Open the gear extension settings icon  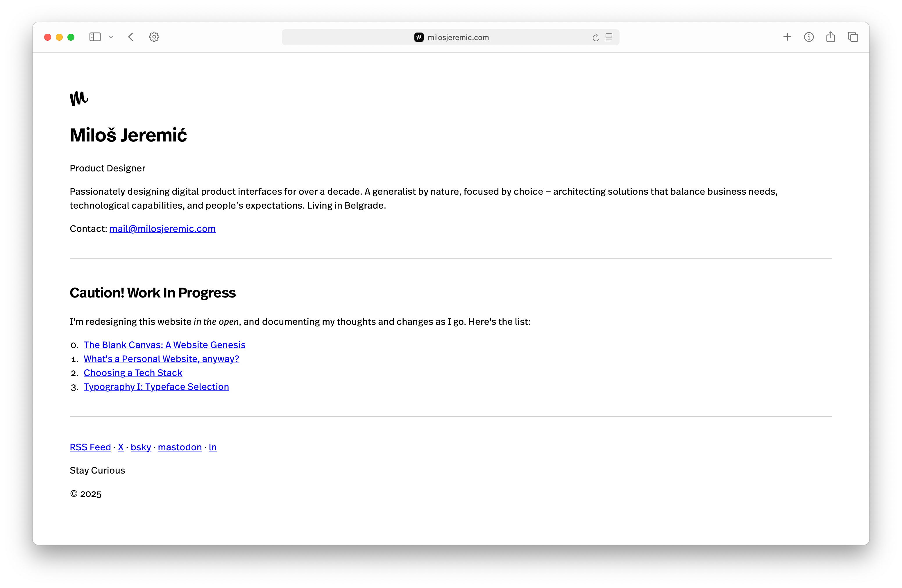[154, 37]
